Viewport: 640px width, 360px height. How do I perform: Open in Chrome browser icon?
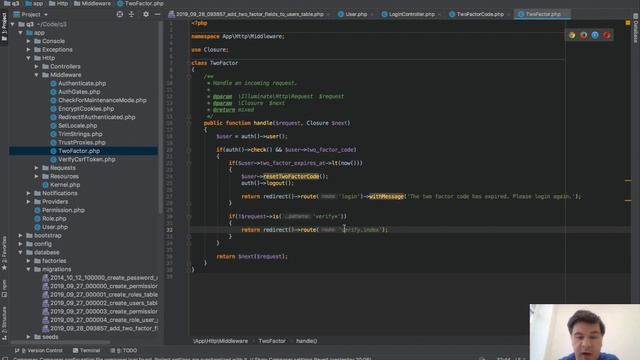pos(572,35)
